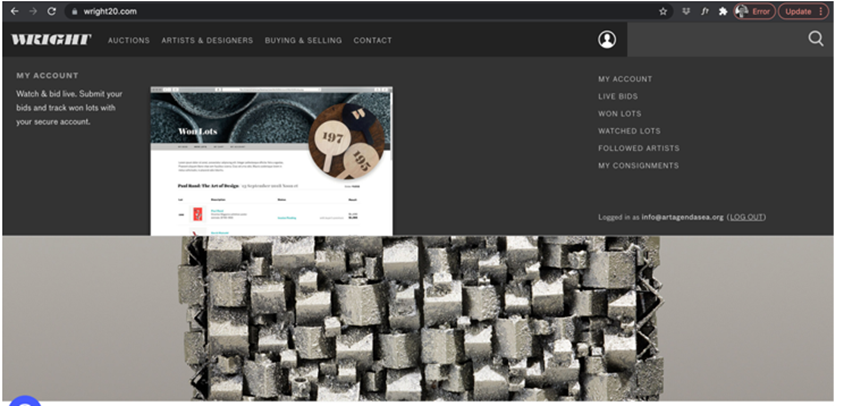Open the Buying & Selling menu
This screenshot has width=844, height=406.
pyautogui.click(x=303, y=41)
